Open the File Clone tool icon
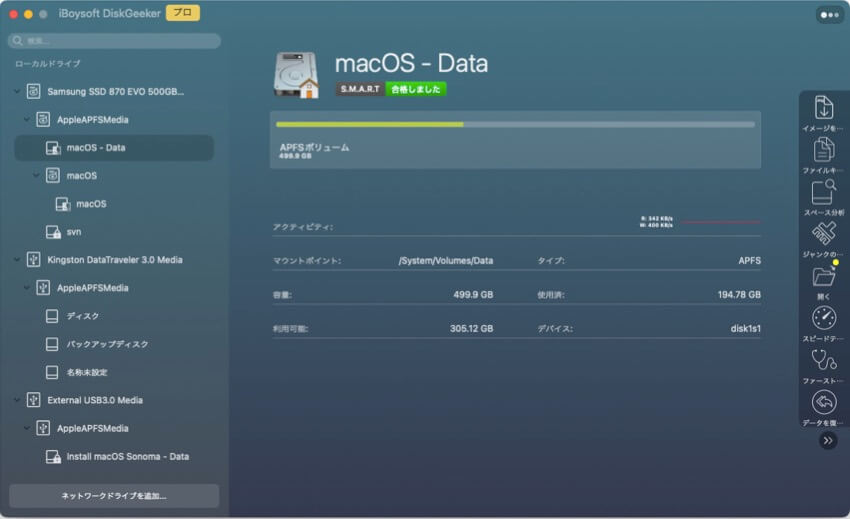 823,150
